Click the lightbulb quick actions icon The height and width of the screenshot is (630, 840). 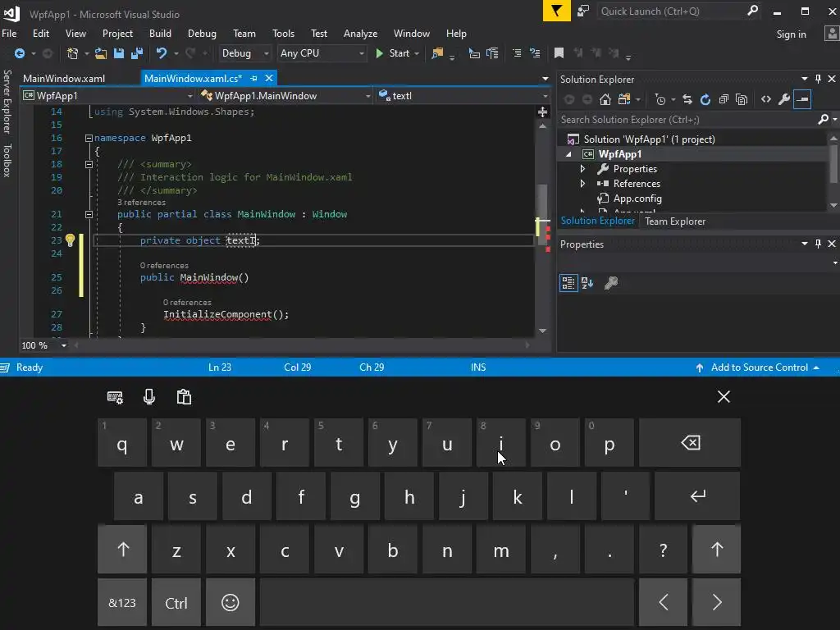coord(71,240)
